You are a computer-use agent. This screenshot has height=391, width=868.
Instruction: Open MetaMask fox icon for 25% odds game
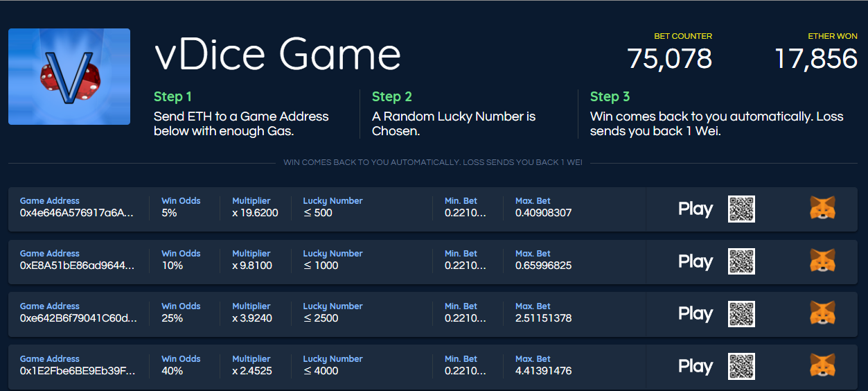coord(823,314)
